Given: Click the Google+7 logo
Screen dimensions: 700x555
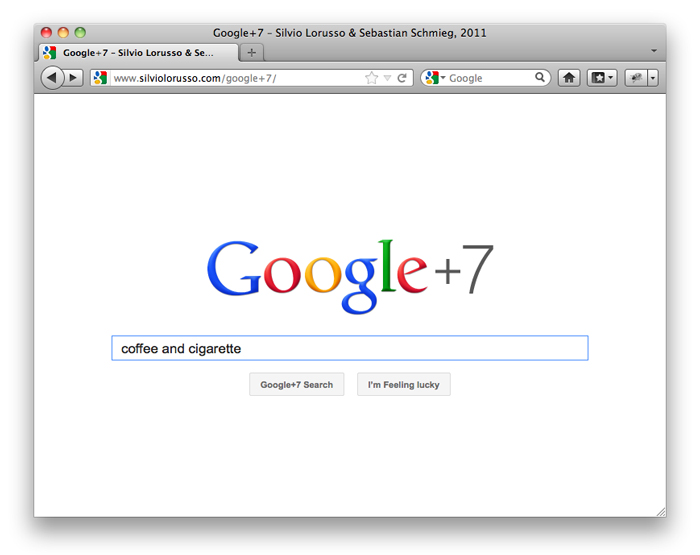Looking at the screenshot, I should (350, 276).
